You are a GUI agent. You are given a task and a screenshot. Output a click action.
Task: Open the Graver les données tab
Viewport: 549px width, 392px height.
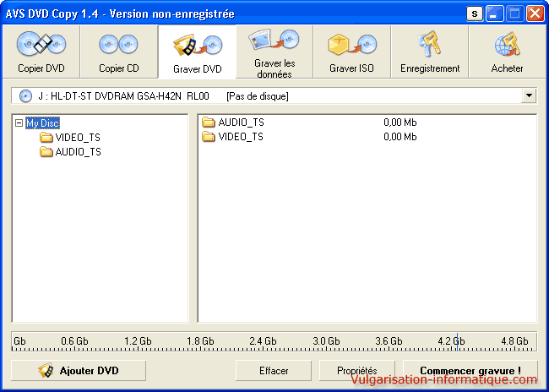click(x=274, y=52)
